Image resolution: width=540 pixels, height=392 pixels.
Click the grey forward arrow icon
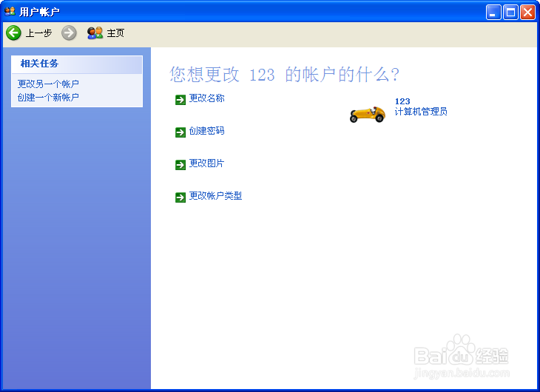[69, 33]
